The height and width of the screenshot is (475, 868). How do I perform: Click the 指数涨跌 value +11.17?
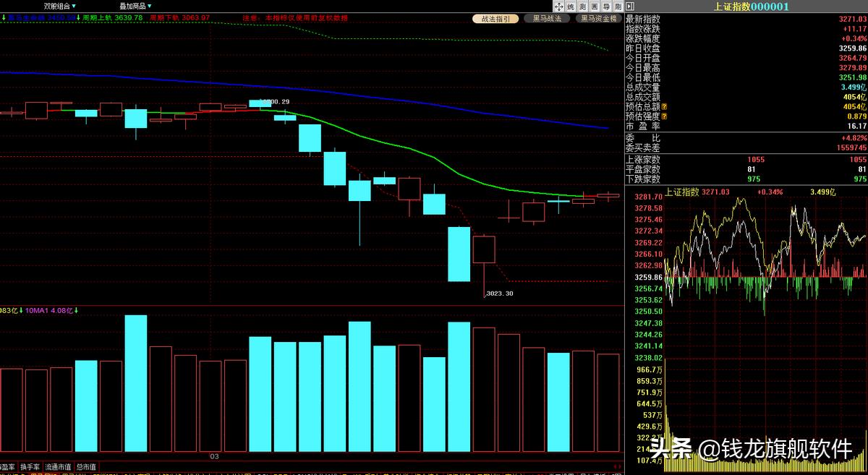click(855, 28)
